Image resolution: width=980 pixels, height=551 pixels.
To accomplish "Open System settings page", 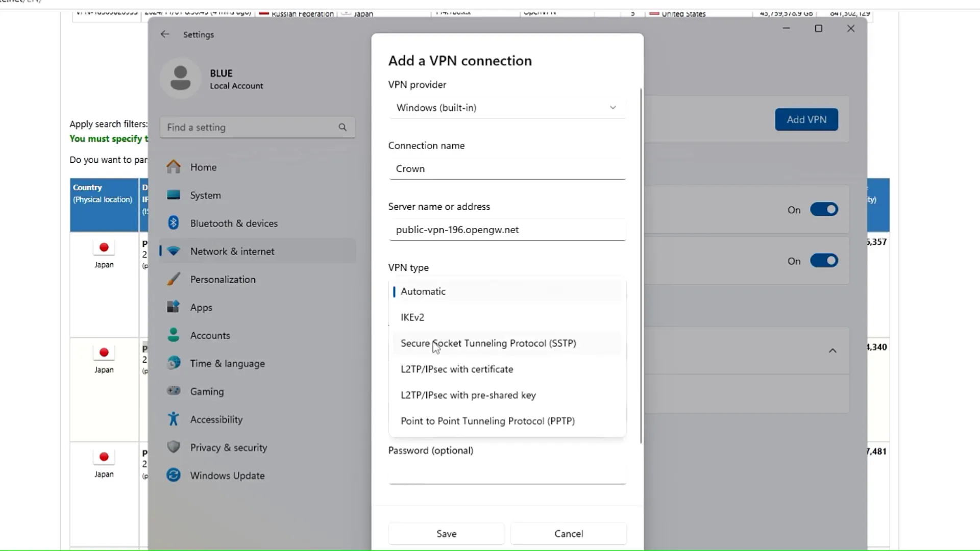I will (x=258, y=195).
